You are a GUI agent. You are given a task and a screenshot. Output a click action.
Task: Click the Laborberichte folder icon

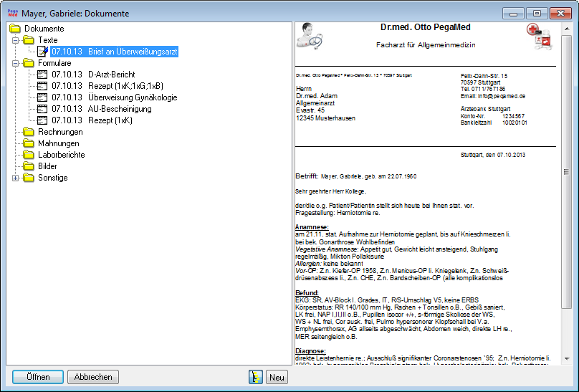29,155
